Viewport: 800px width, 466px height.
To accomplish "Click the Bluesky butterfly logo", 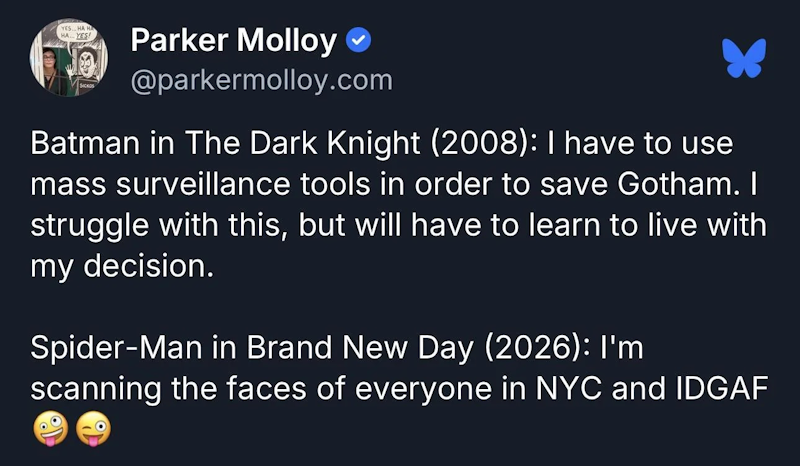I will coord(744,58).
